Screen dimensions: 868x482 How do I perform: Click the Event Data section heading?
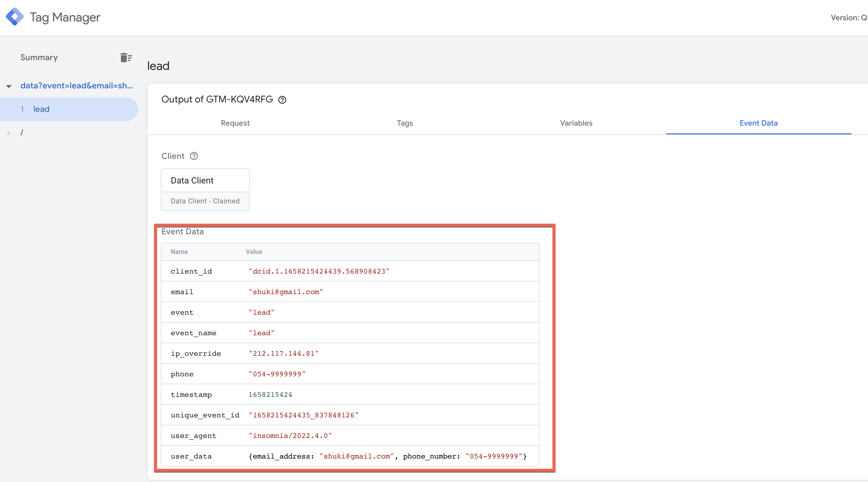point(182,232)
